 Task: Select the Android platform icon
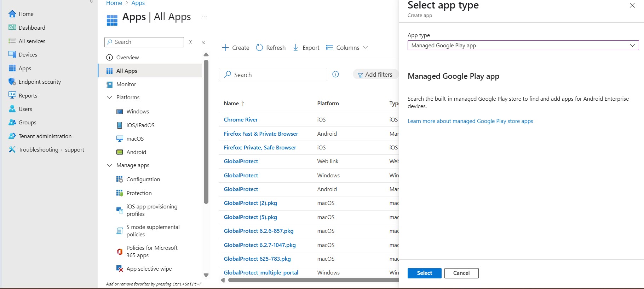pos(120,152)
